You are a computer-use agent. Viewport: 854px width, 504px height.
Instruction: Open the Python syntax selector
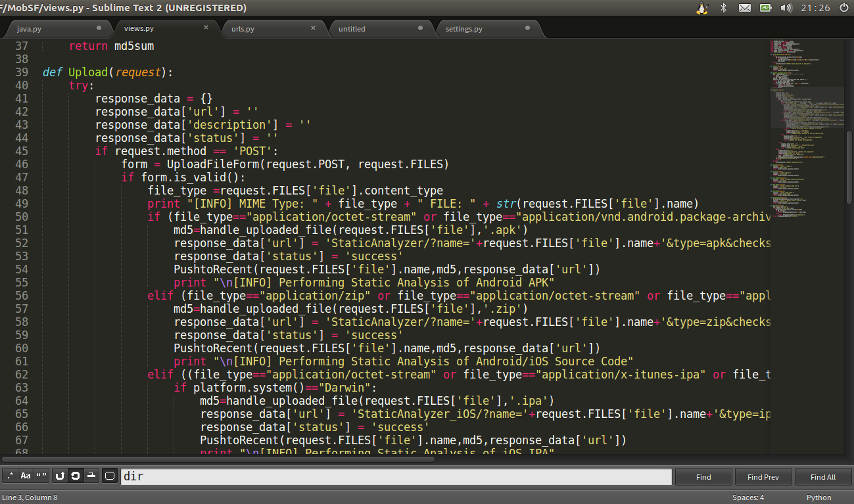coord(818,497)
